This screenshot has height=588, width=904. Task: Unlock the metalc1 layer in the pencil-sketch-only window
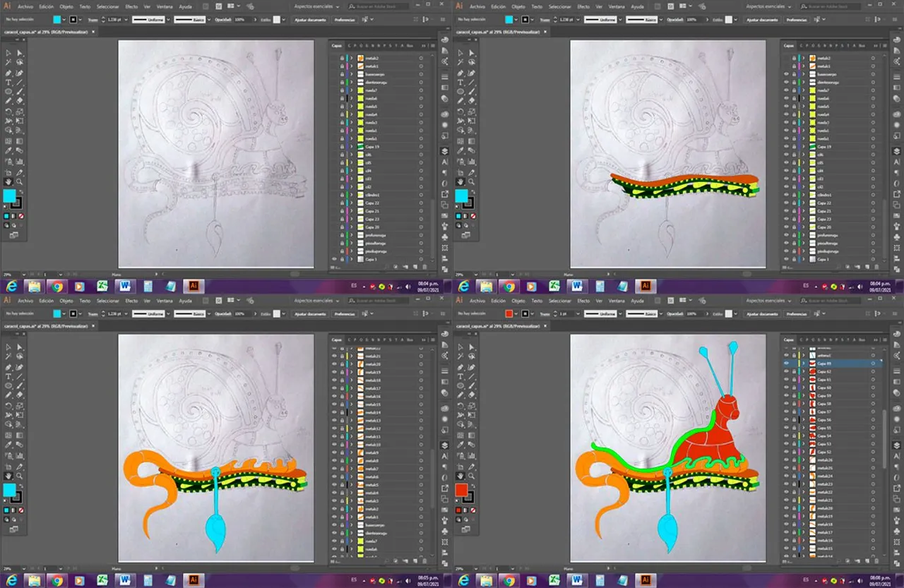point(342,66)
